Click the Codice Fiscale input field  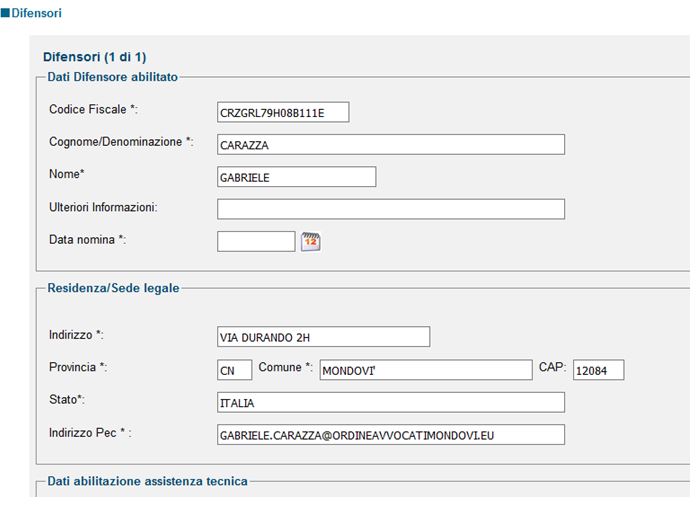(x=283, y=112)
